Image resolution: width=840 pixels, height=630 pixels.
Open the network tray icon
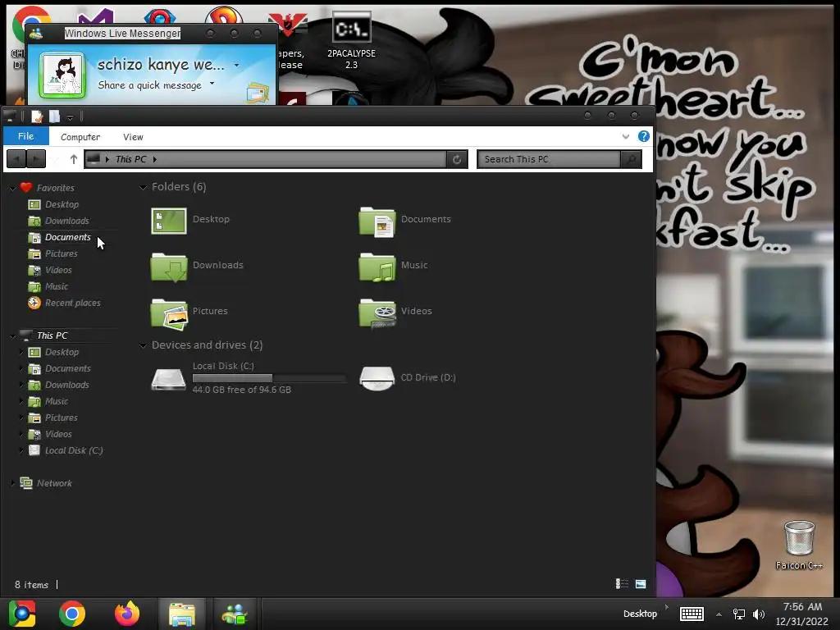click(x=739, y=614)
